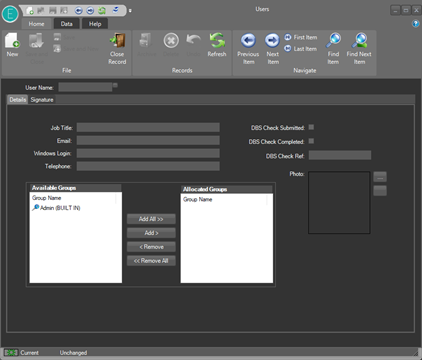
Task: Click the New icon in quick access toolbar
Action: pyautogui.click(x=30, y=11)
